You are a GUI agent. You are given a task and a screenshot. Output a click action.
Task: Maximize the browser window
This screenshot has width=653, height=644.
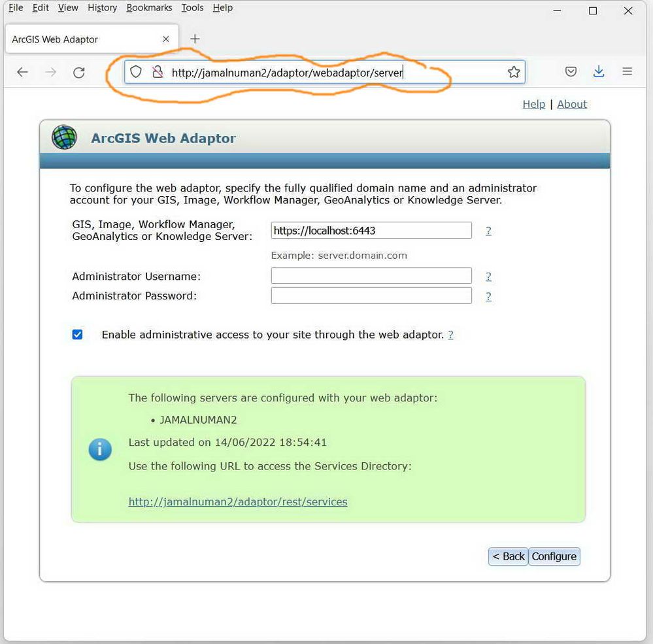click(593, 10)
